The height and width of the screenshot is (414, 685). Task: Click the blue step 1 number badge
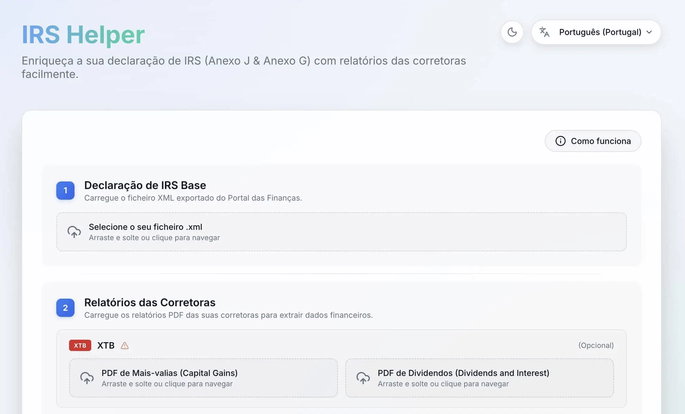click(65, 190)
